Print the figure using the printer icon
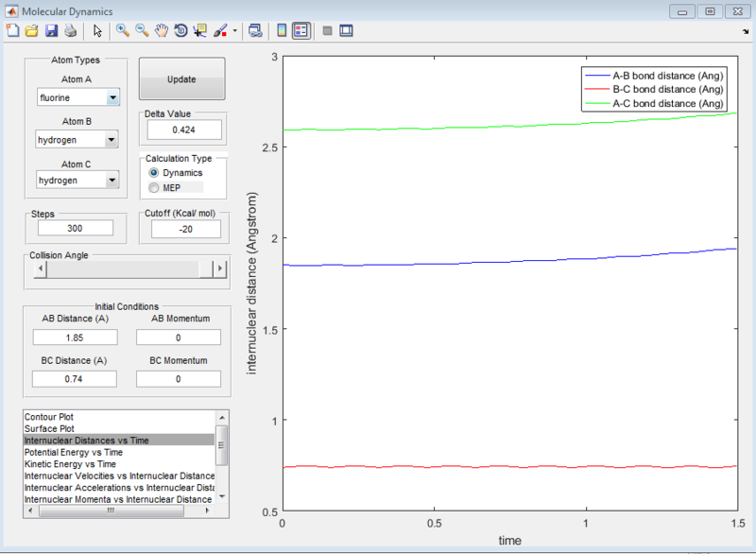 point(70,30)
